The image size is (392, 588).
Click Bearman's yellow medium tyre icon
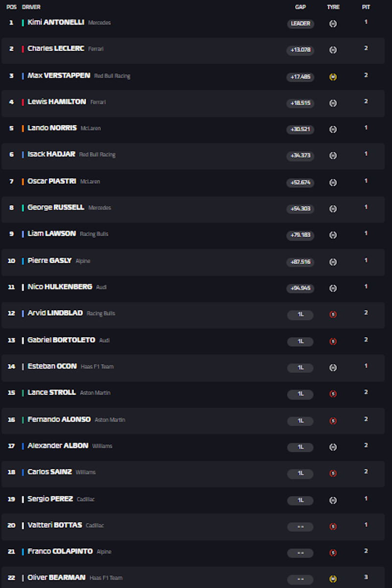333,579
